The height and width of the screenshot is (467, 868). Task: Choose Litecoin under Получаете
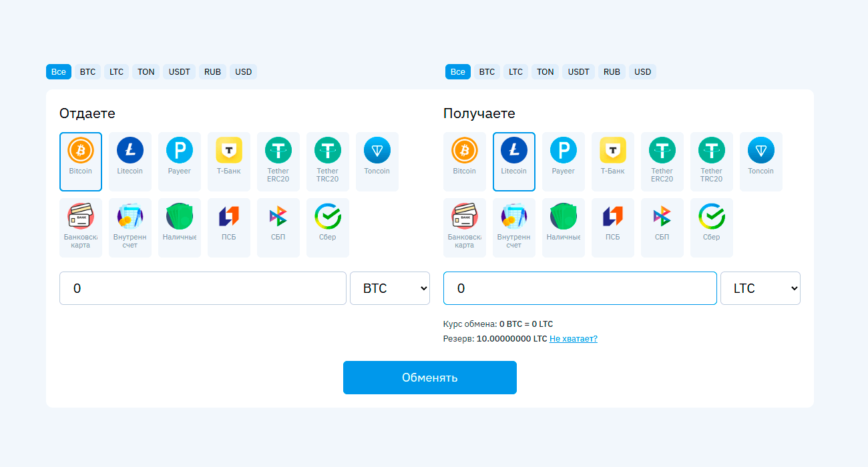tap(514, 162)
